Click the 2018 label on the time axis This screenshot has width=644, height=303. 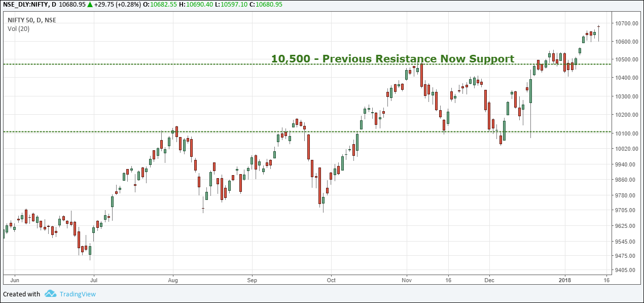tap(564, 280)
